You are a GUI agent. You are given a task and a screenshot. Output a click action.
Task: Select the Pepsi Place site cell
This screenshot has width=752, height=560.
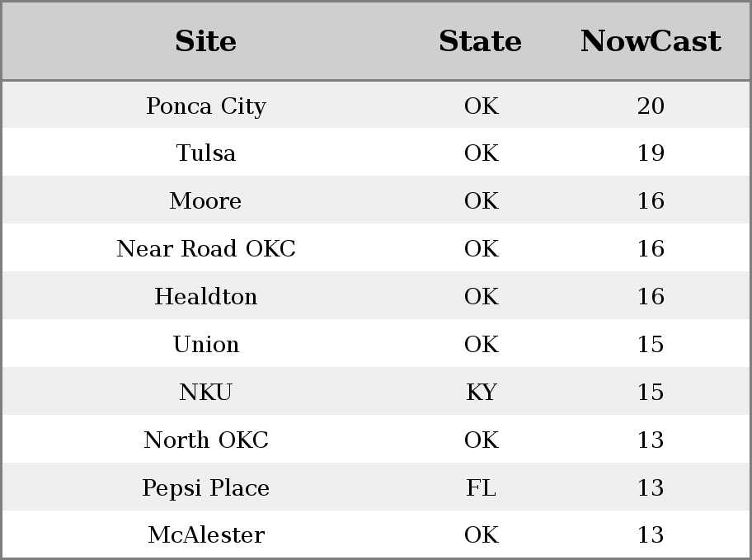(x=206, y=487)
